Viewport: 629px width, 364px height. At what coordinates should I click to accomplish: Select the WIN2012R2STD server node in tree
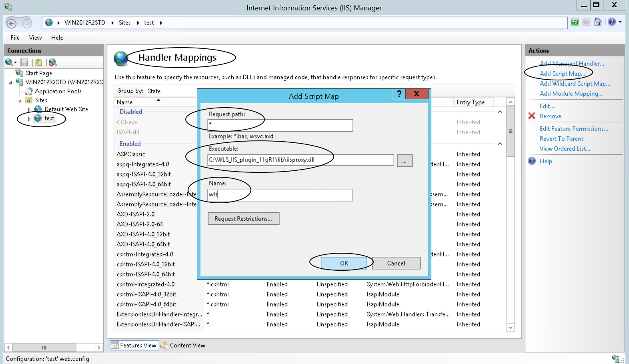pos(64,82)
